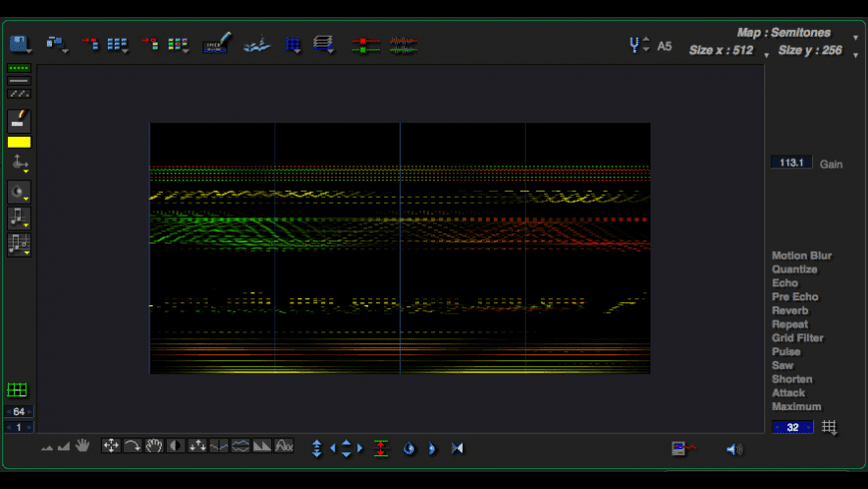Click the stacked layers icon in top toolbar
Viewport: 868px width, 489px height.
[322, 45]
